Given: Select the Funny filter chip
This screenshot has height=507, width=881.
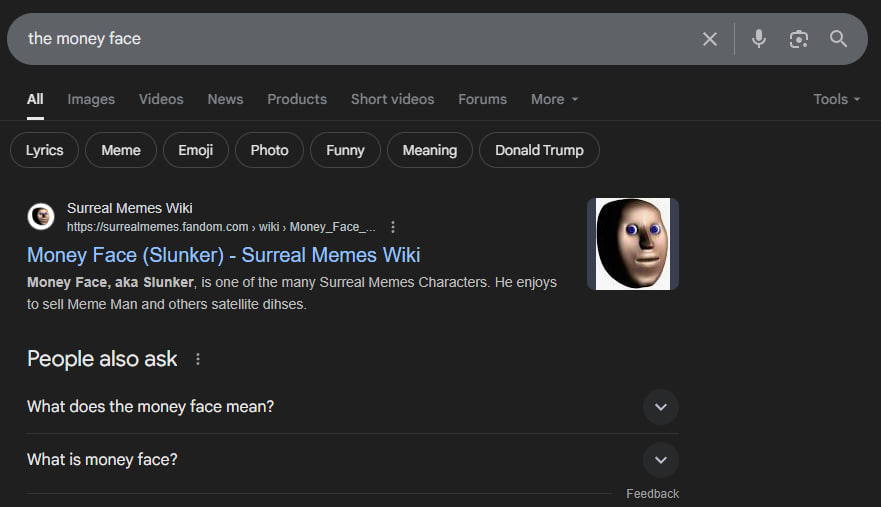Looking at the screenshot, I should click(345, 150).
